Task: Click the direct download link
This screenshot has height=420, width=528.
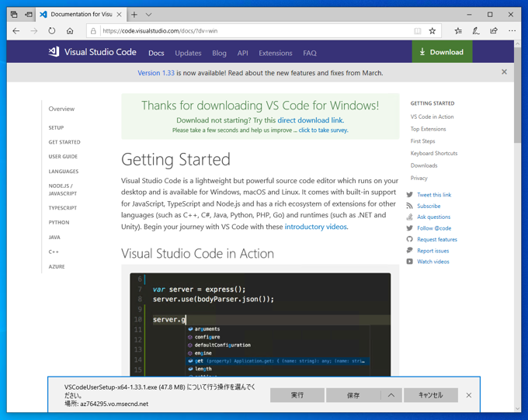Action: click(310, 120)
